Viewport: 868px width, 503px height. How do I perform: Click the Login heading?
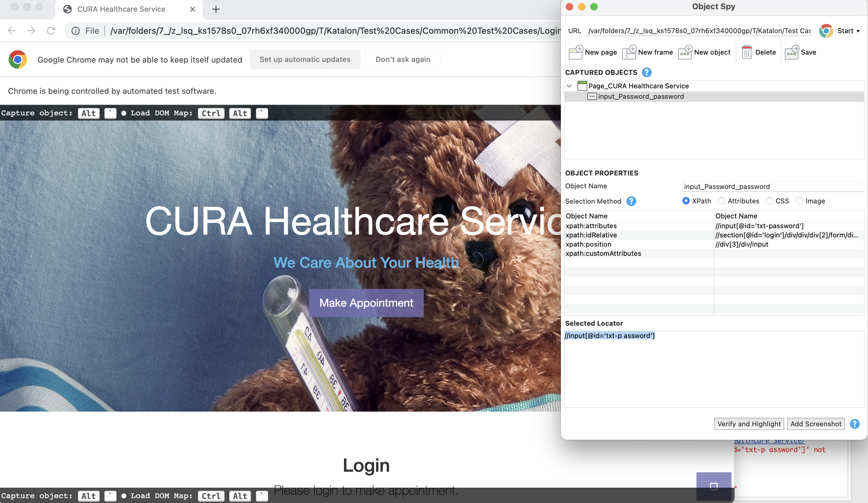(x=366, y=466)
